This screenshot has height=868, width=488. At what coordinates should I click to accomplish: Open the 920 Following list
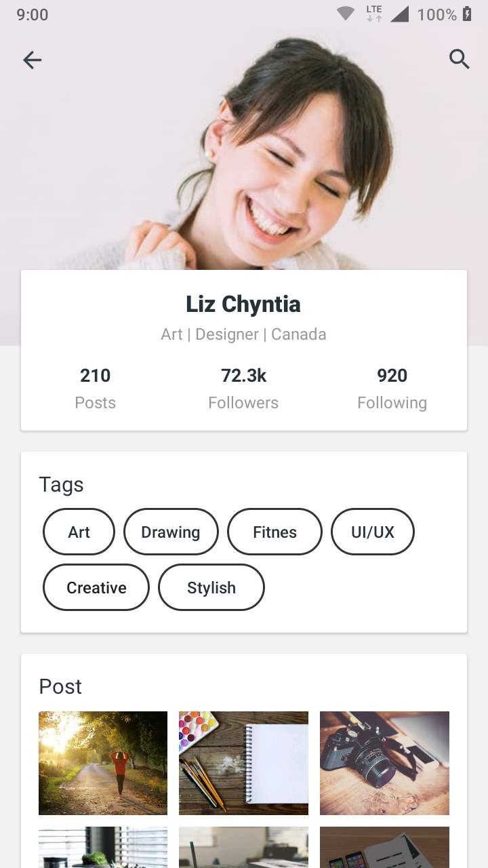[x=392, y=389]
